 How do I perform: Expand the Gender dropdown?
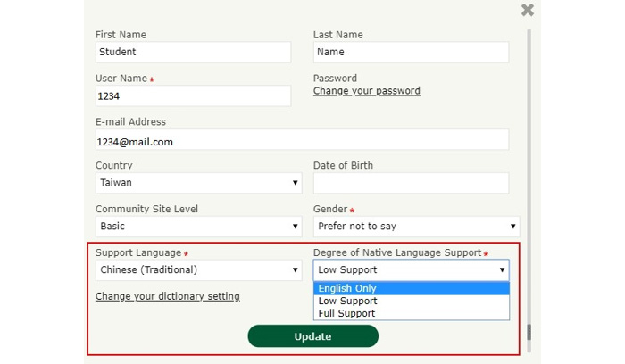416,227
